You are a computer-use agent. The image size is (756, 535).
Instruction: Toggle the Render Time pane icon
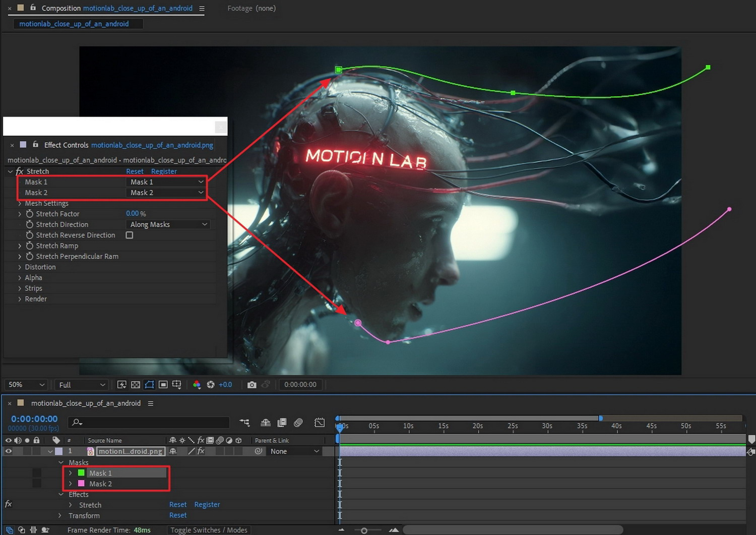45,530
